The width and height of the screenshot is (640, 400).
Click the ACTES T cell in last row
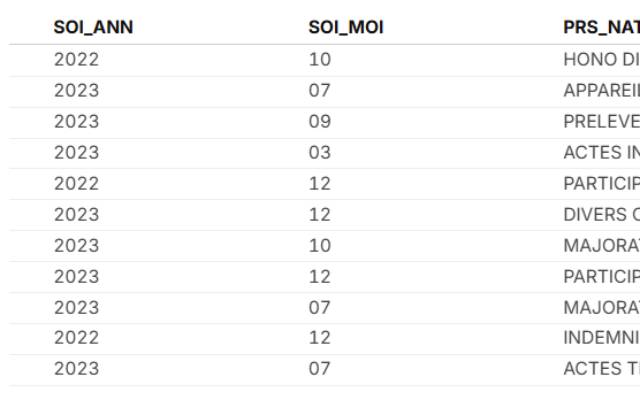tap(600, 369)
